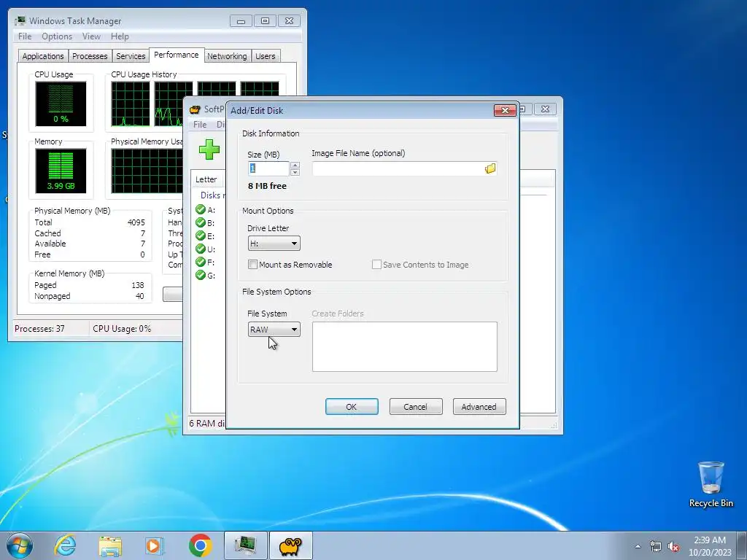Open the Windows Start menu

pos(19,545)
